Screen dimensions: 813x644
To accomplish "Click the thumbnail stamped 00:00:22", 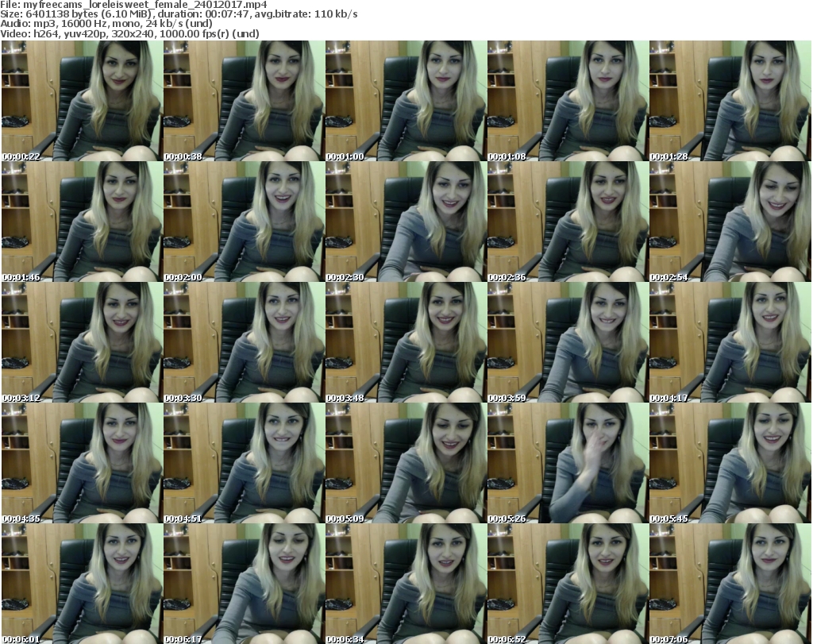I will click(x=82, y=101).
